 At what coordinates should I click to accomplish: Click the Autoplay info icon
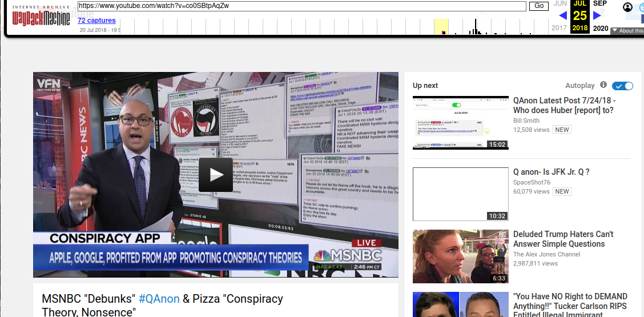pyautogui.click(x=603, y=85)
